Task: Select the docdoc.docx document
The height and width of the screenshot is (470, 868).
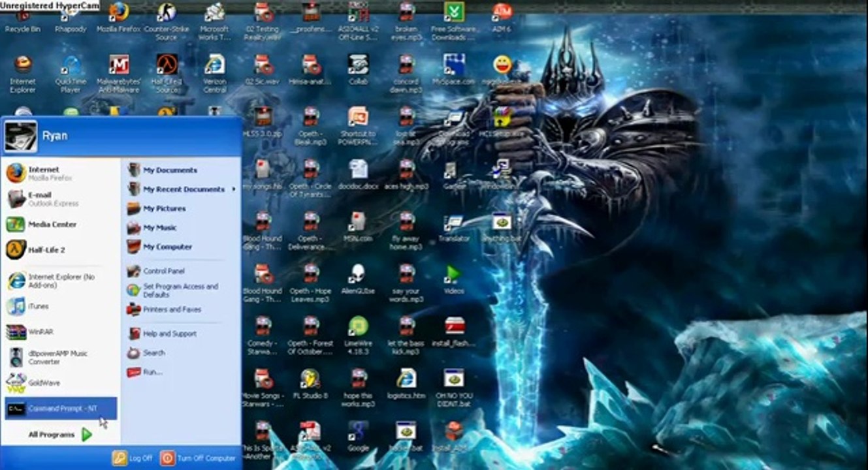Action: click(358, 175)
